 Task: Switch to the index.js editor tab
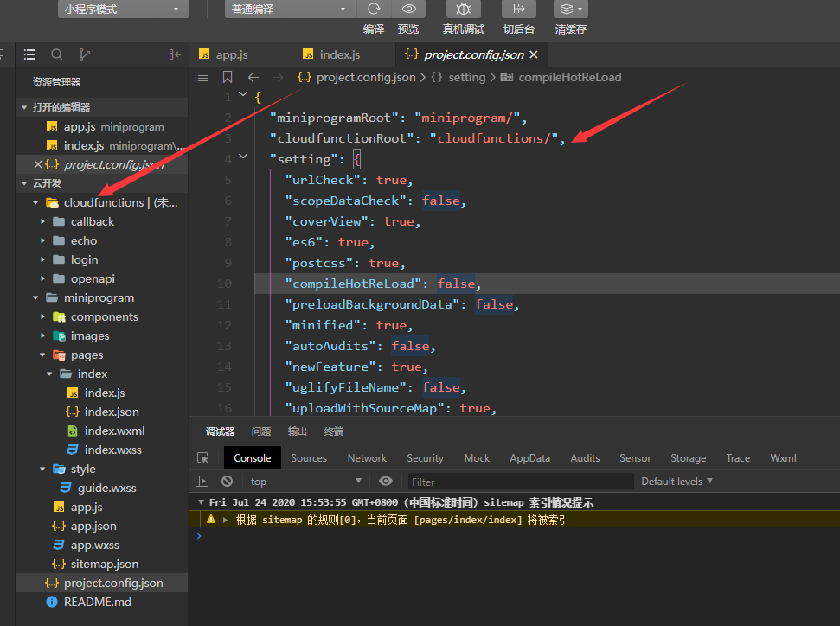[344, 54]
